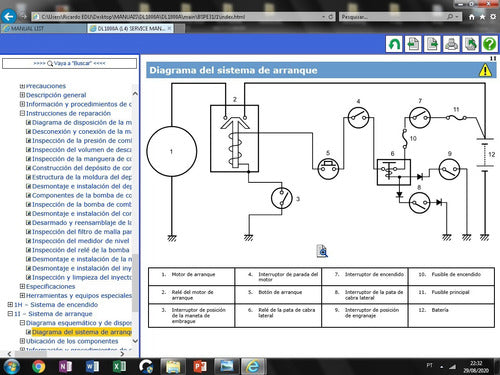500x375 pixels.
Task: Open PowerPoint from the taskbar
Action: pyautogui.click(x=200, y=367)
